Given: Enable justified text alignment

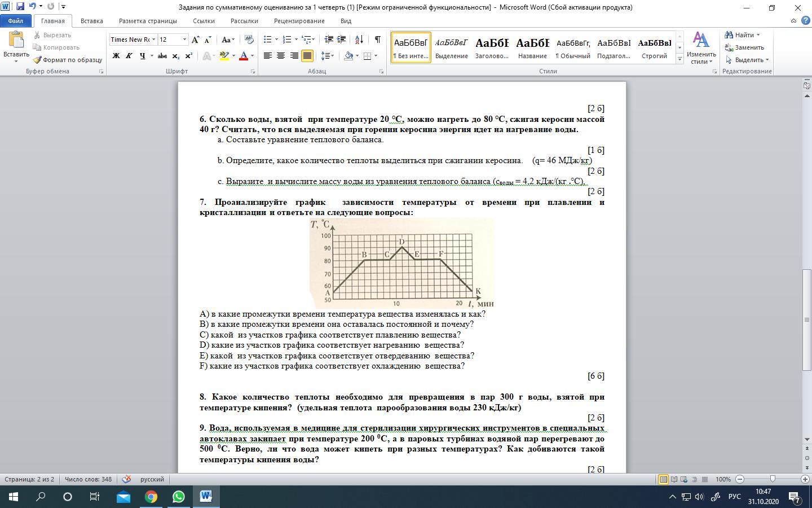Looking at the screenshot, I should [307, 56].
